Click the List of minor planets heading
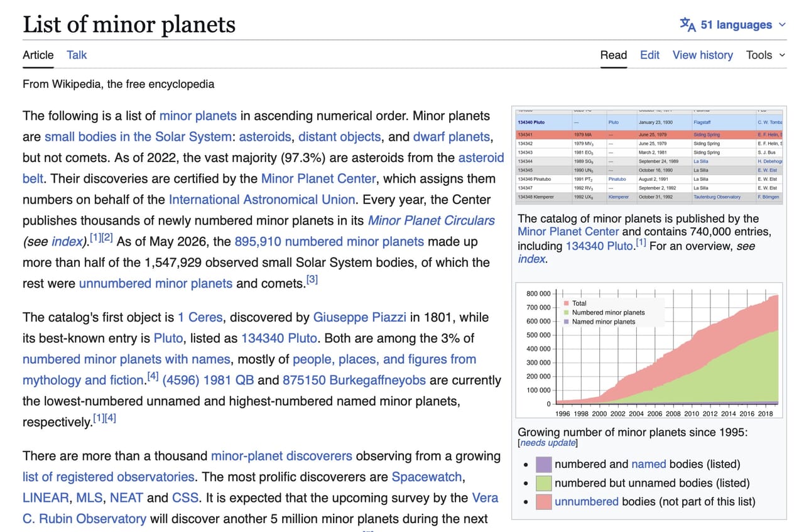 click(x=129, y=24)
